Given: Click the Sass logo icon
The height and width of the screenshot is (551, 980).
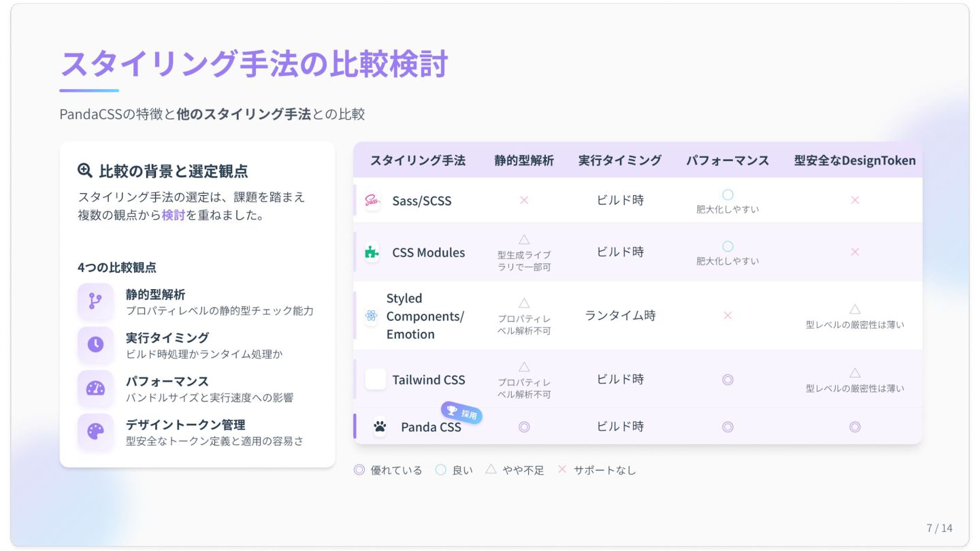Looking at the screenshot, I should click(372, 201).
